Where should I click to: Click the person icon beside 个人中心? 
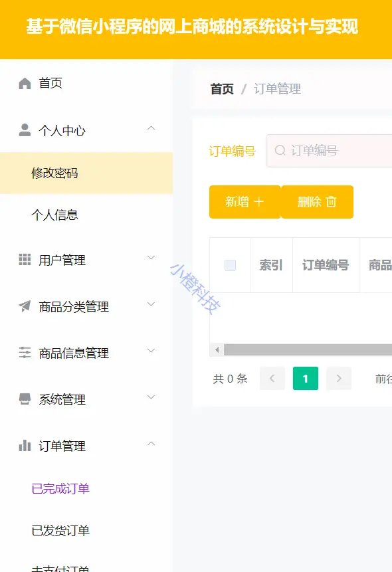(x=25, y=130)
